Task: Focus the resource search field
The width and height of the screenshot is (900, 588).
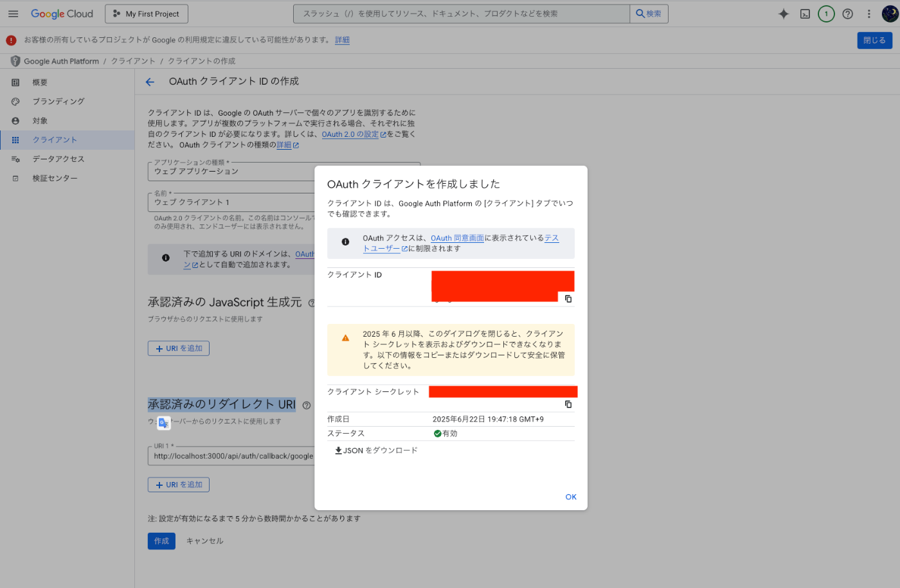Action: pos(461,13)
